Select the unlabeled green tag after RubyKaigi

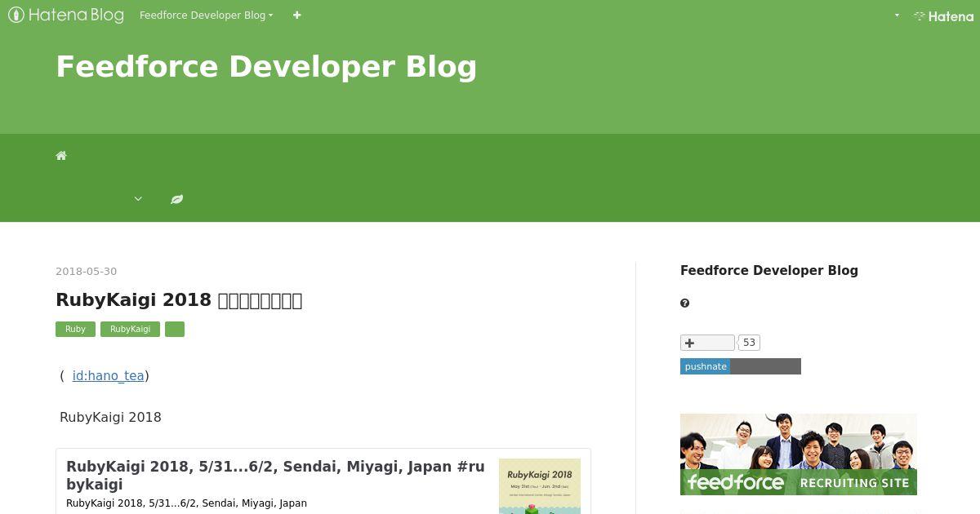(175, 329)
